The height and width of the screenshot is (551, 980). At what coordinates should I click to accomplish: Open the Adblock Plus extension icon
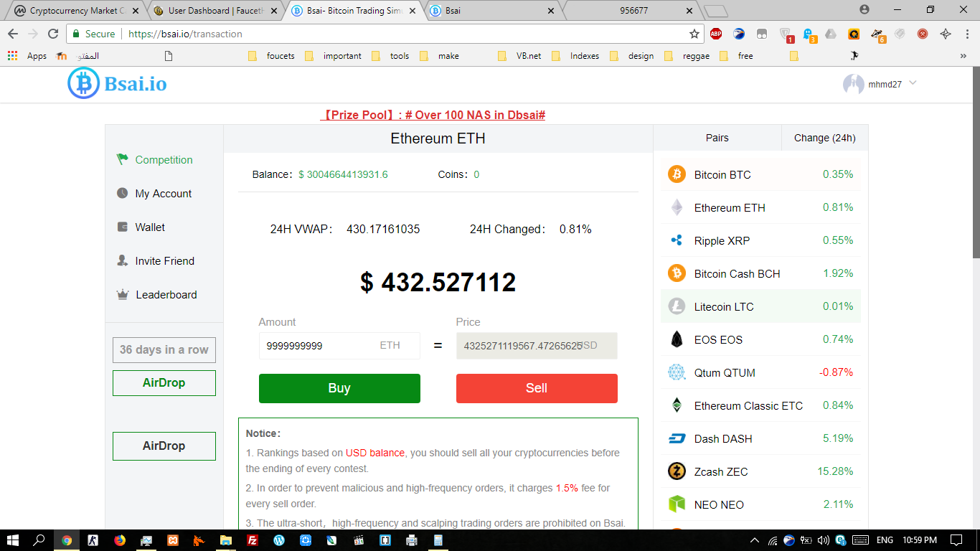pos(716,34)
